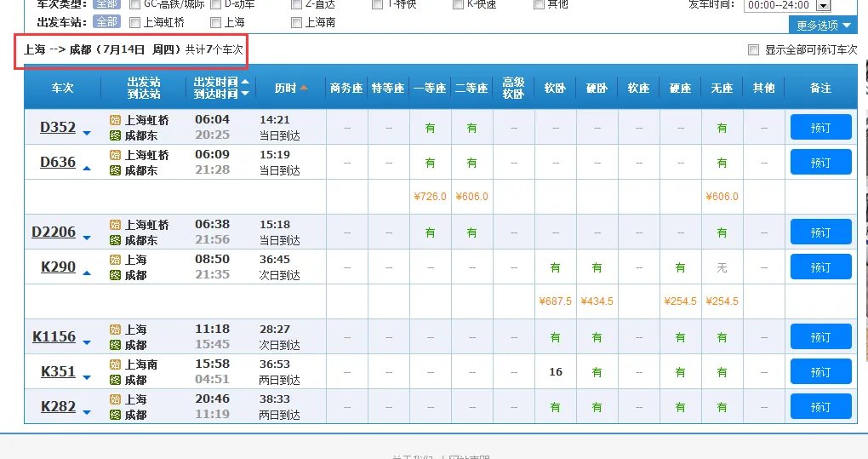Expand K282 price details arrow

tap(87, 412)
